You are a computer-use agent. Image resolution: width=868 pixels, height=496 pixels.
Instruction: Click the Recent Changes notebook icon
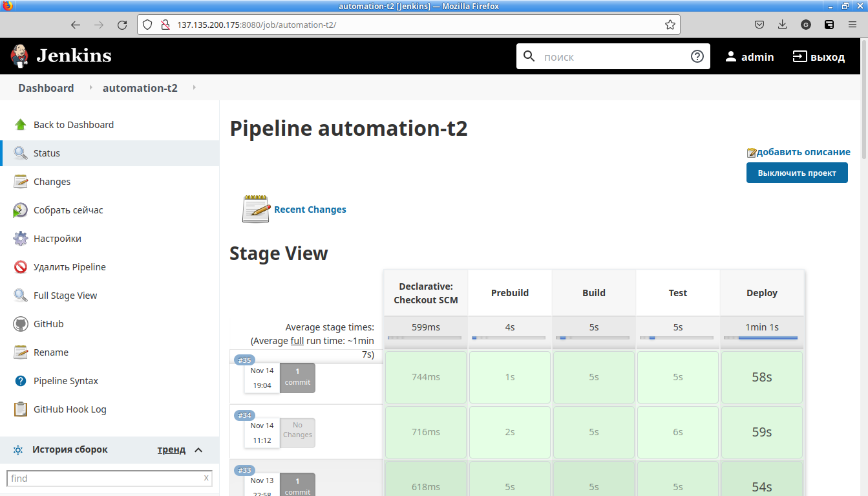(x=256, y=209)
